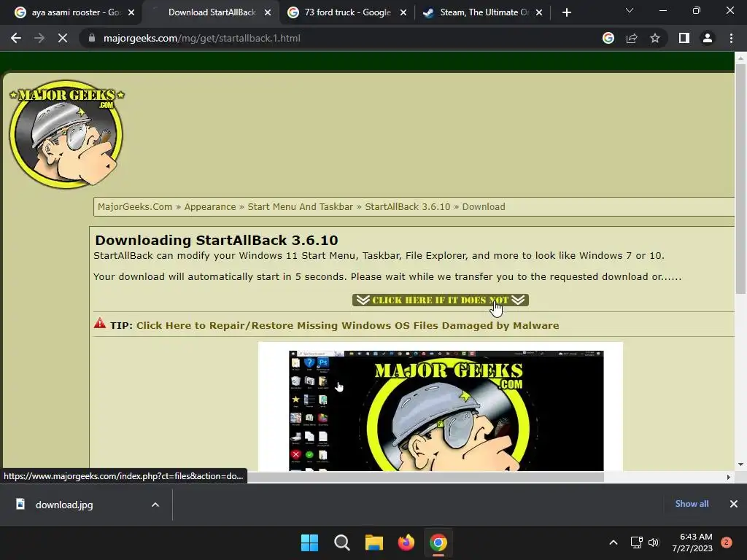Click network icon in system tray
The image size is (747, 560).
[x=636, y=542]
